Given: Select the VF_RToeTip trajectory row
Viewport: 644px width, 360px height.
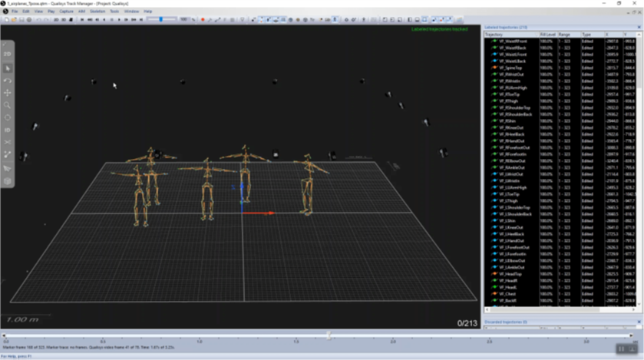Looking at the screenshot, I should (x=560, y=94).
